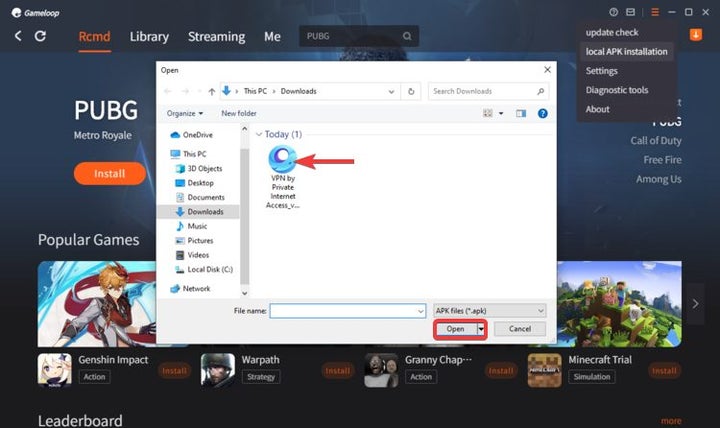Image resolution: width=720 pixels, height=428 pixels.
Task: Click the orange download manager icon
Action: [x=696, y=35]
